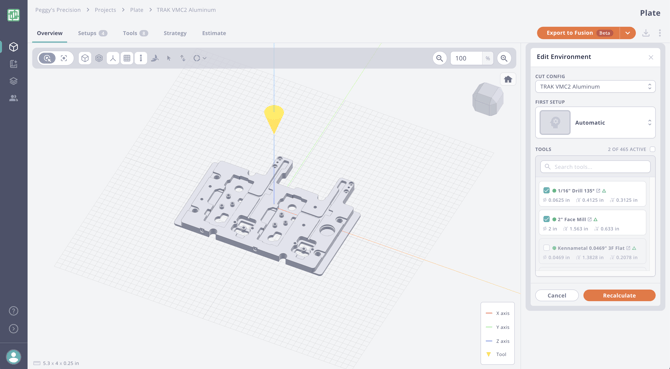
Task: Toggle the axes display button
Action: point(113,58)
